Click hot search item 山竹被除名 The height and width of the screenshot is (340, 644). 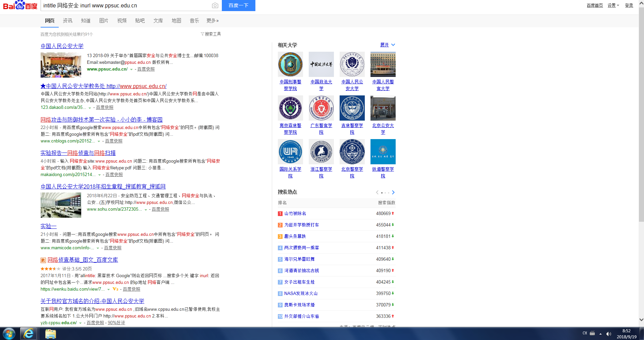pyautogui.click(x=295, y=214)
